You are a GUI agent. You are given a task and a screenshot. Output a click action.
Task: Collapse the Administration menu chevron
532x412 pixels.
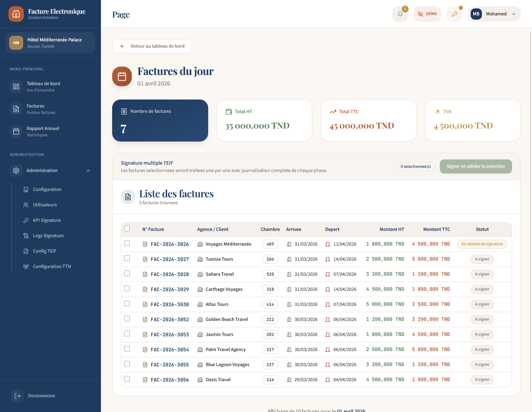tap(88, 171)
